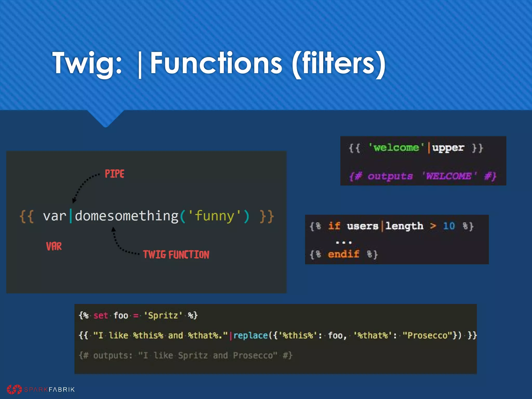Click the red 'TWIG FUNCTION' label
Image resolution: width=532 pixels, height=399 pixels.
pyautogui.click(x=176, y=255)
